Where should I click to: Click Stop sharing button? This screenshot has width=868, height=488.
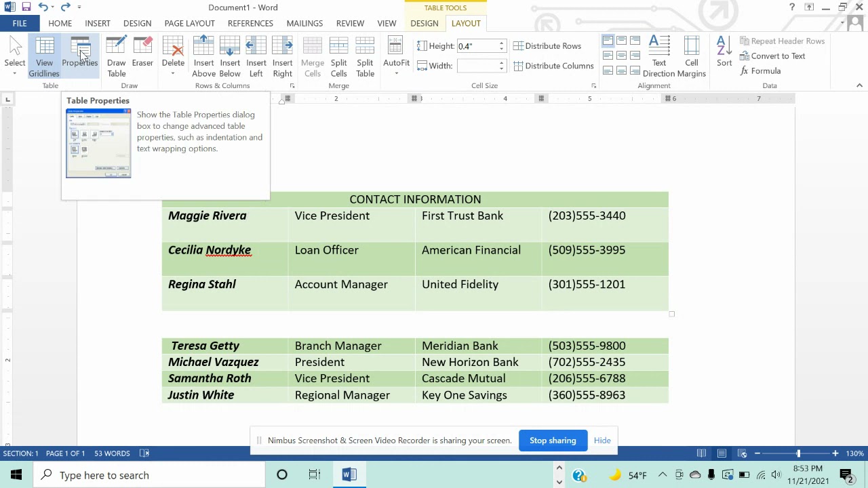click(553, 441)
